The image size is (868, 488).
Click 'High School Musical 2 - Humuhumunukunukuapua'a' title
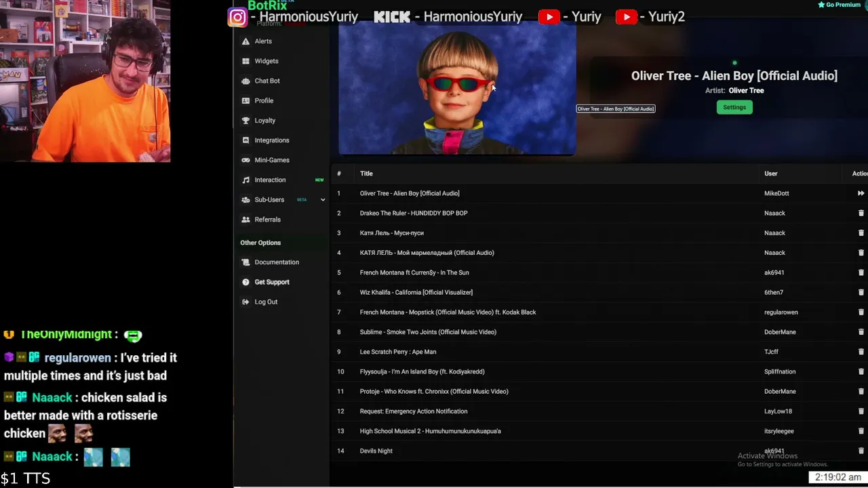click(431, 431)
